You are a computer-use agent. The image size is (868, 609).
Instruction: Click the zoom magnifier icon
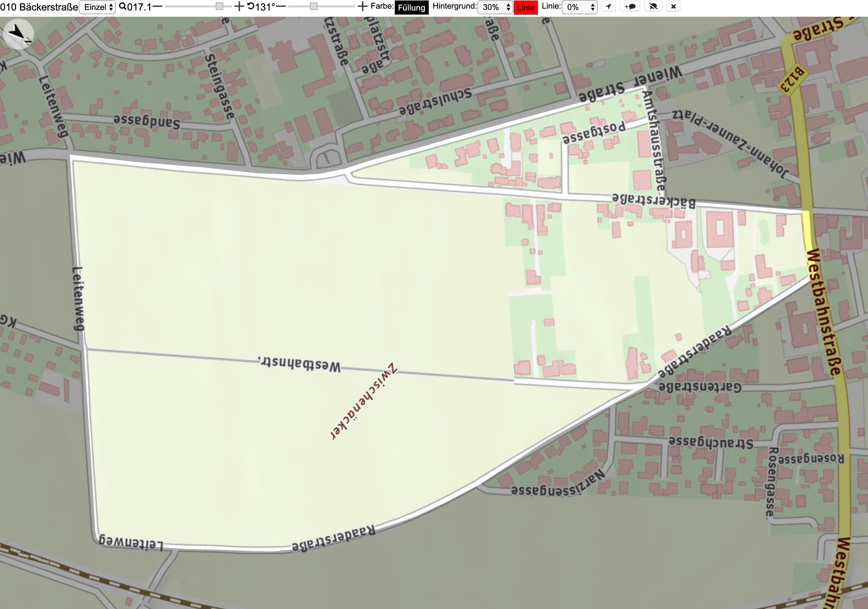click(123, 7)
